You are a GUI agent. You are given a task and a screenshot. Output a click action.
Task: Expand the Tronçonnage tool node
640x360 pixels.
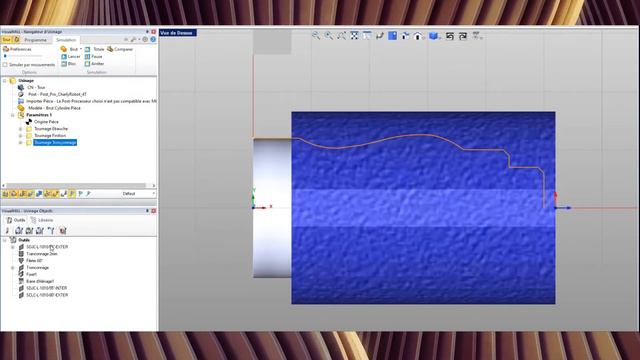point(13,268)
